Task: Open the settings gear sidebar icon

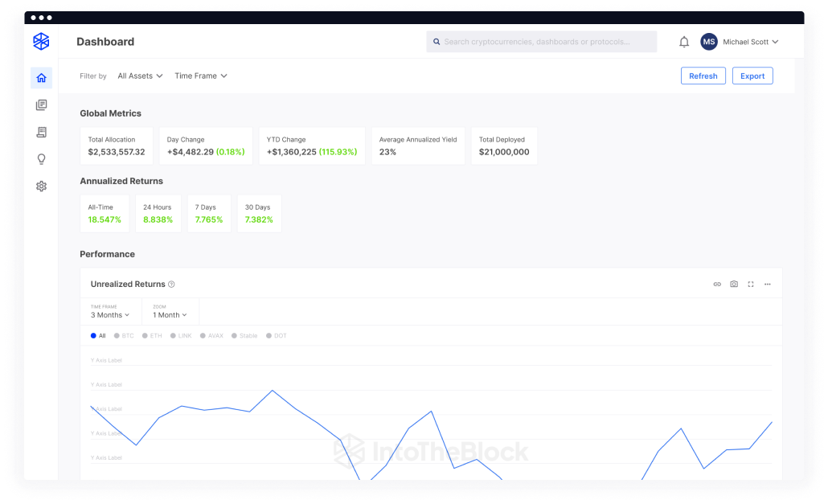Action: pyautogui.click(x=41, y=186)
